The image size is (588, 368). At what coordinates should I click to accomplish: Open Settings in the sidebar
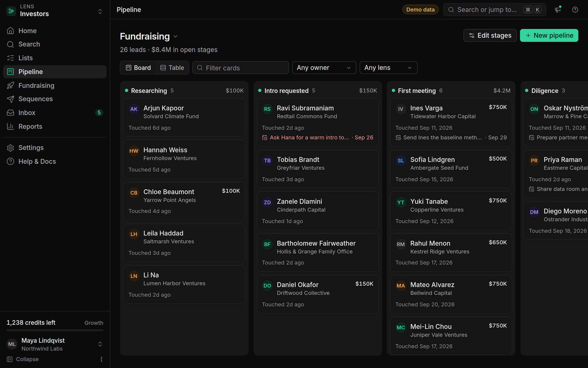55,148
